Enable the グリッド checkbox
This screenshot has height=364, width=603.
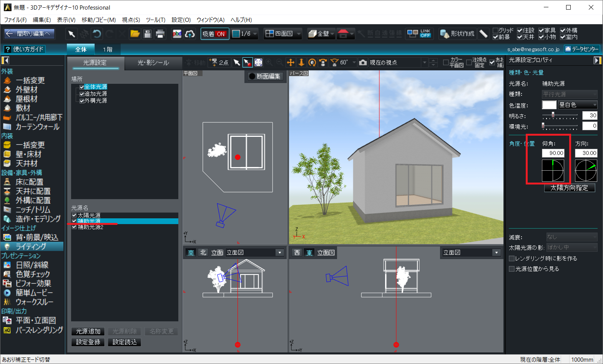[x=495, y=30]
